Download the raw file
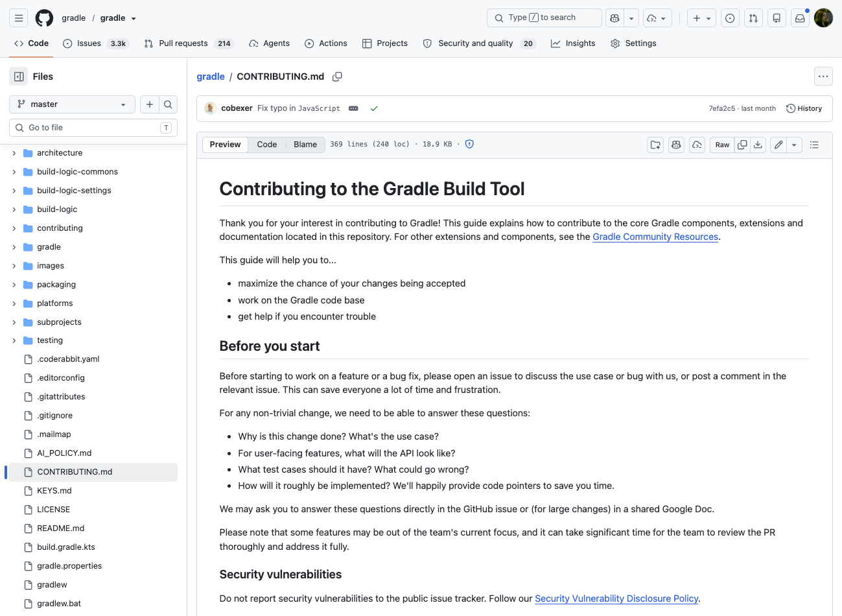842x616 pixels. (x=758, y=145)
